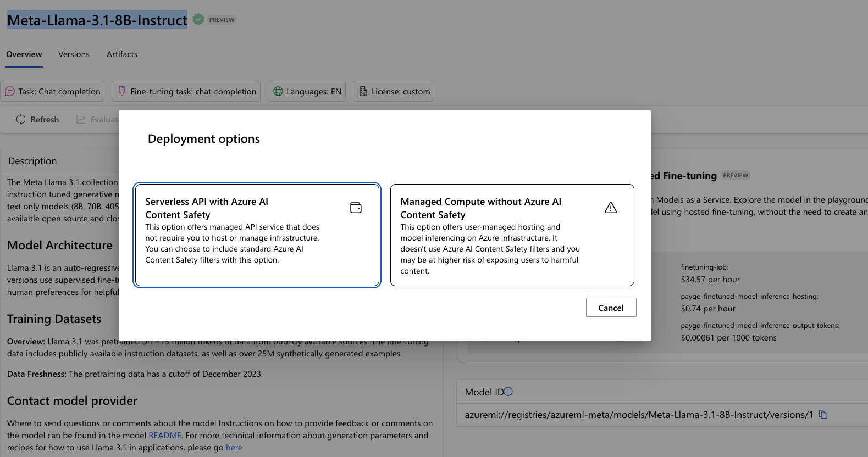Click the document icon beside License
This screenshot has height=457, width=868.
363,91
